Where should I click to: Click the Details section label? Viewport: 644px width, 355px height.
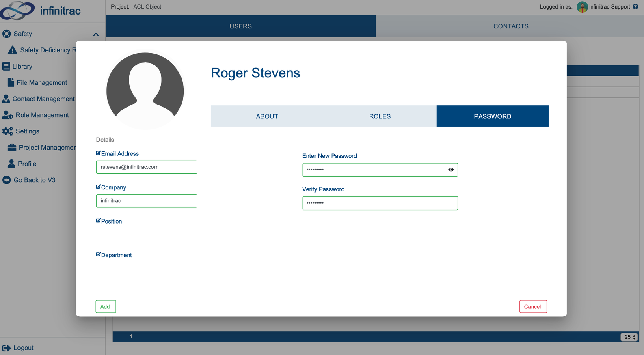[105, 140]
